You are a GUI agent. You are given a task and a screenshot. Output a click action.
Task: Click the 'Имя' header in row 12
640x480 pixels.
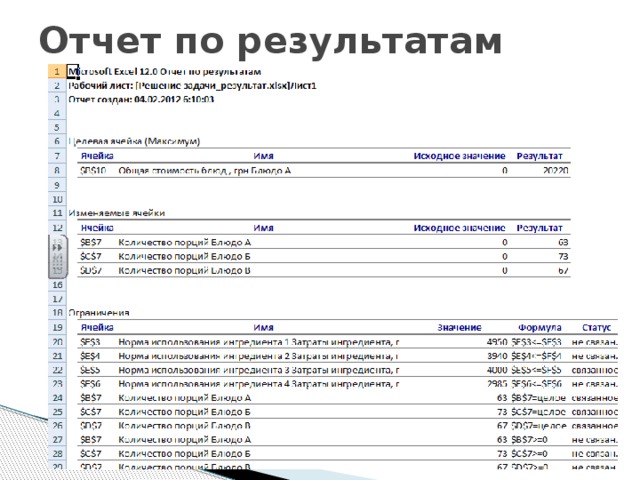point(263,228)
